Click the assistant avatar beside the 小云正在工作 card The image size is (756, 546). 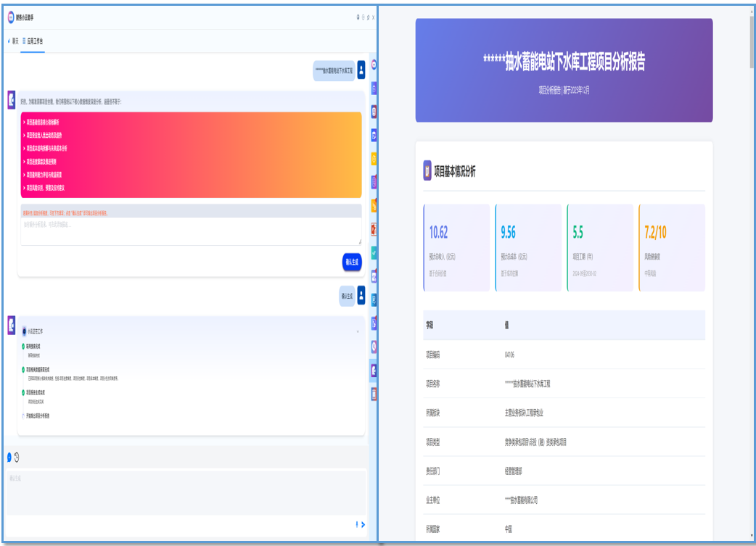pyautogui.click(x=11, y=326)
